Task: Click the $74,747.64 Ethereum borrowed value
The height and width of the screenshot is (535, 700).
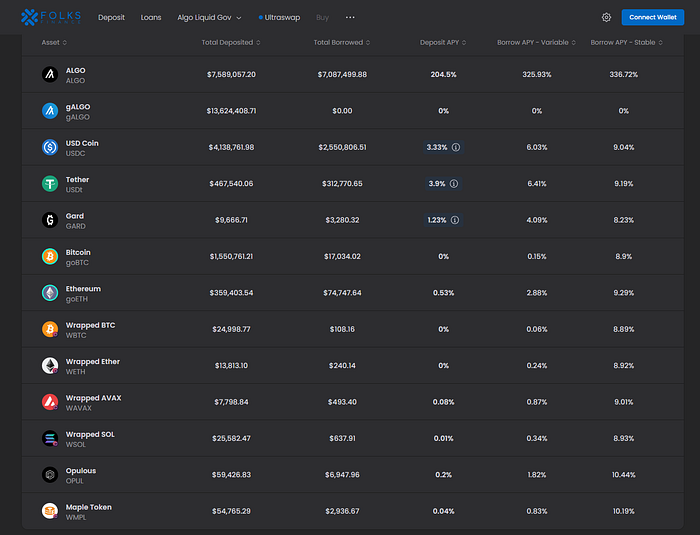Action: (x=342, y=293)
